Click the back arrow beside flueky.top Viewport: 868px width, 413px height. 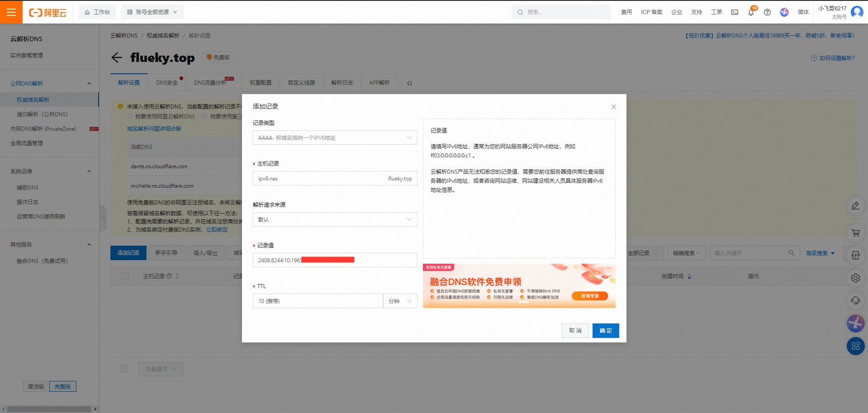pos(117,57)
